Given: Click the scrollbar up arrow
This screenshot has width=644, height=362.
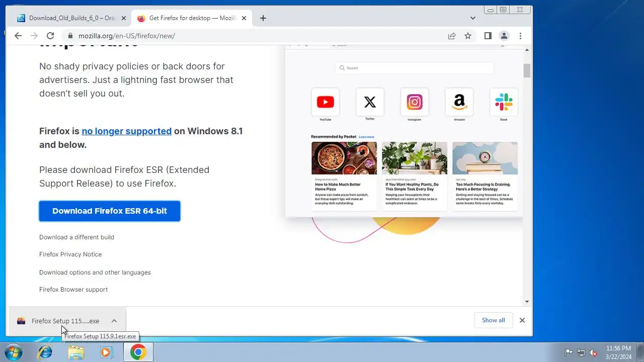Looking at the screenshot, I should (x=527, y=50).
